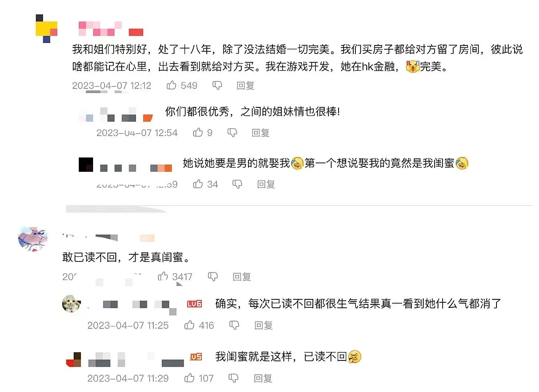Like the reply with 416 likes
This screenshot has width=539, height=392.
point(189,325)
